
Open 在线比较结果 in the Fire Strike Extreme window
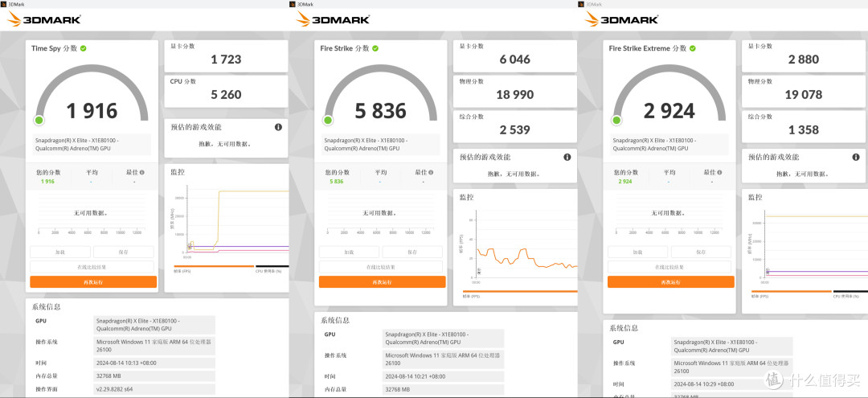click(669, 267)
